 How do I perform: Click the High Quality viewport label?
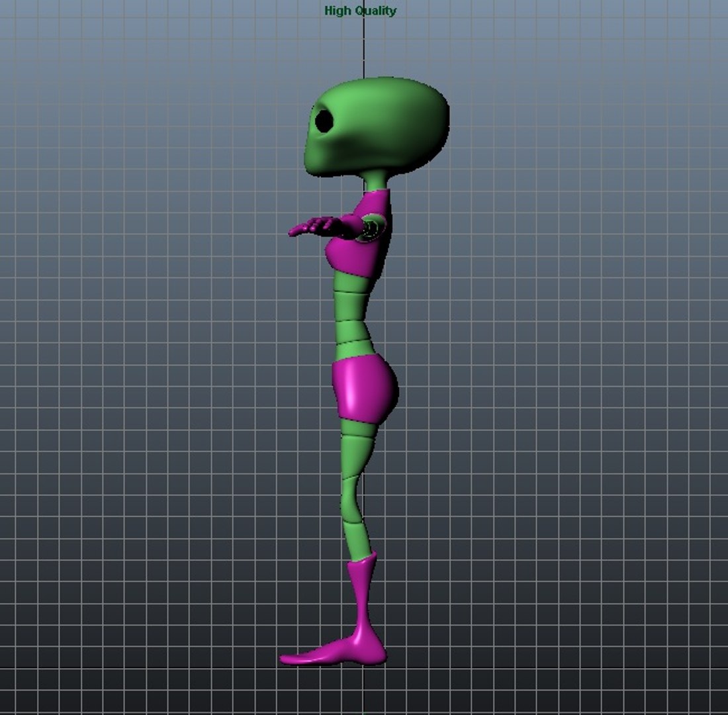(360, 11)
